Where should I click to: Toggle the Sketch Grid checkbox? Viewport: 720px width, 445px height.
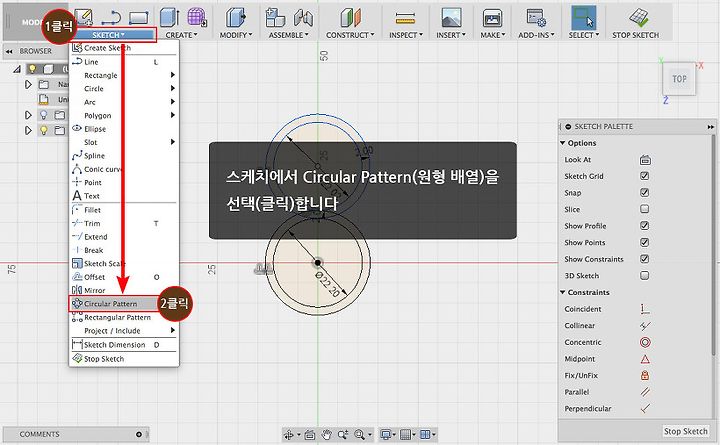645,176
